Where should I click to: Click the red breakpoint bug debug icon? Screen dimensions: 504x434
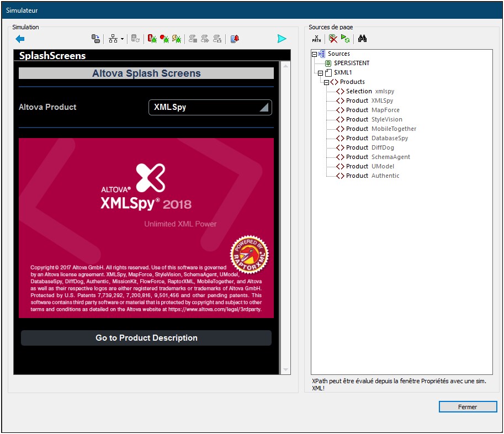pos(165,39)
